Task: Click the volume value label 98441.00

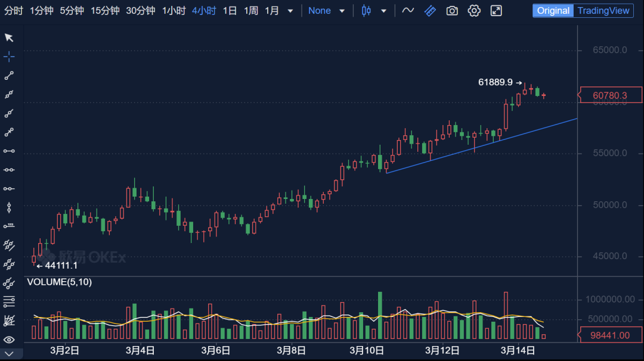Action: [x=610, y=335]
